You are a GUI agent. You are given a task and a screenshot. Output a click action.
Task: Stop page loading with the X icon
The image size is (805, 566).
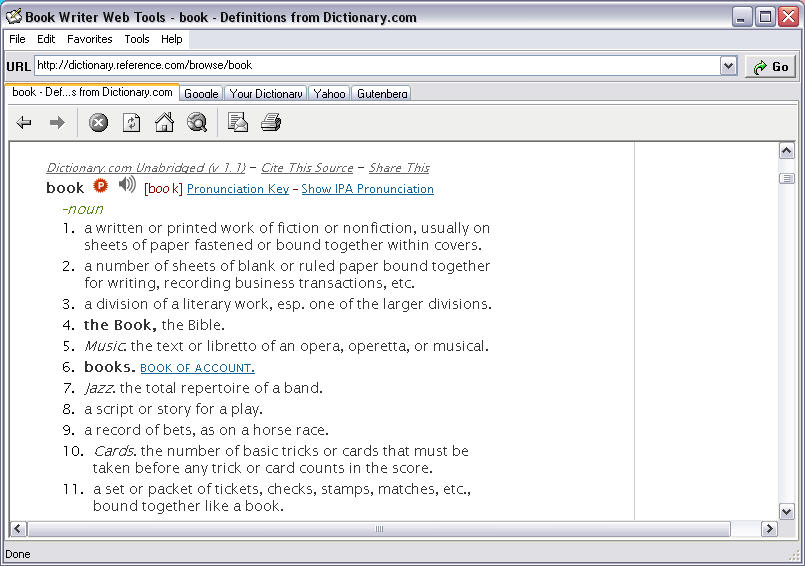[98, 123]
